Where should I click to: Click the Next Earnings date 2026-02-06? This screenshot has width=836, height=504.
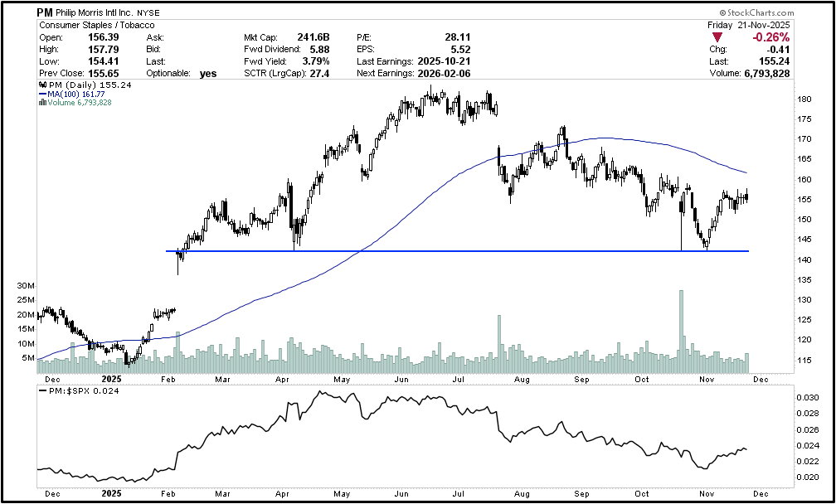(442, 74)
